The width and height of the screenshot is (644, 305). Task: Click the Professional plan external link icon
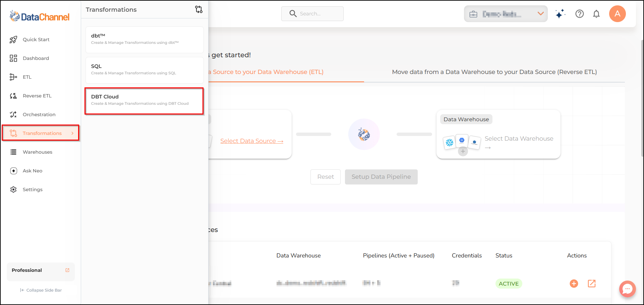click(x=67, y=270)
